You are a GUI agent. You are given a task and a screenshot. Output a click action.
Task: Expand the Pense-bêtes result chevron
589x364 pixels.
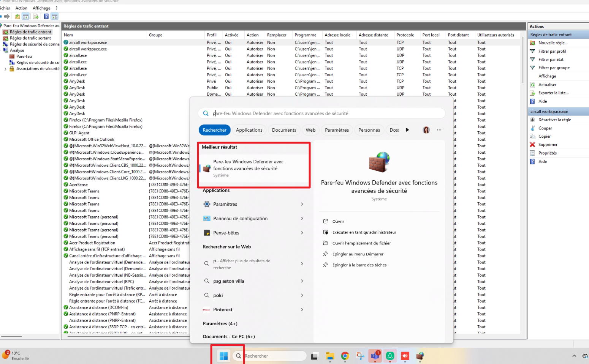pyautogui.click(x=302, y=233)
